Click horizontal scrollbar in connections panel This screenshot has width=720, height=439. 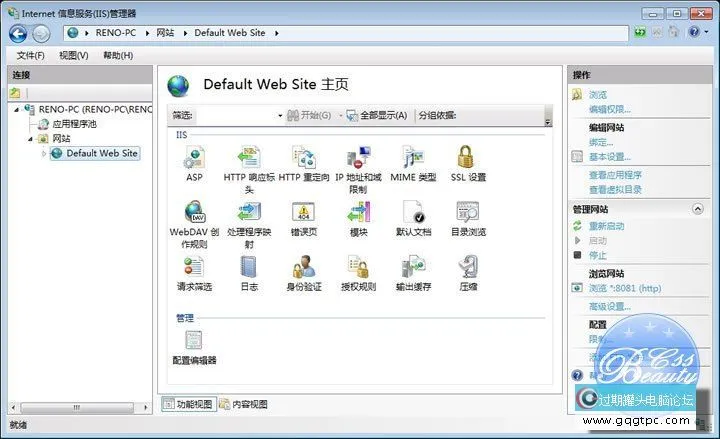coord(77,407)
